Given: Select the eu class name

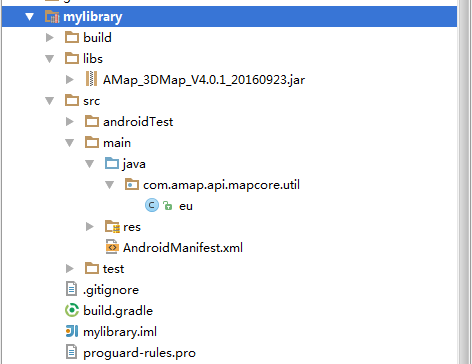Looking at the screenshot, I should point(186,206).
